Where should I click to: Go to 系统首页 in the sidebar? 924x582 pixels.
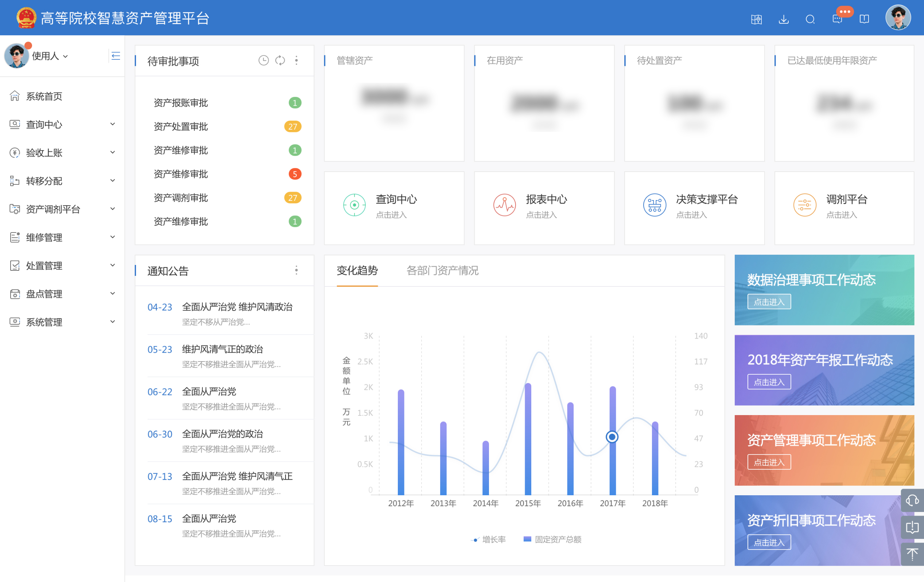(44, 96)
